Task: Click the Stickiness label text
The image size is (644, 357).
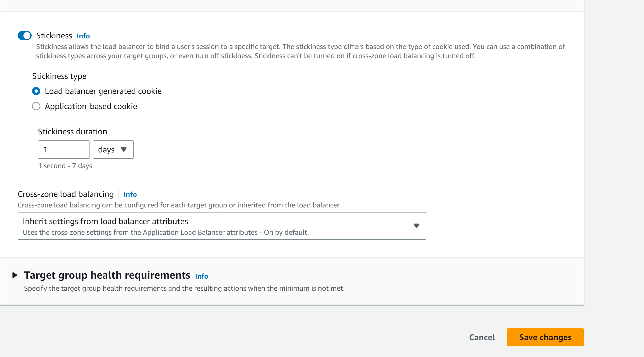Action: tap(54, 35)
